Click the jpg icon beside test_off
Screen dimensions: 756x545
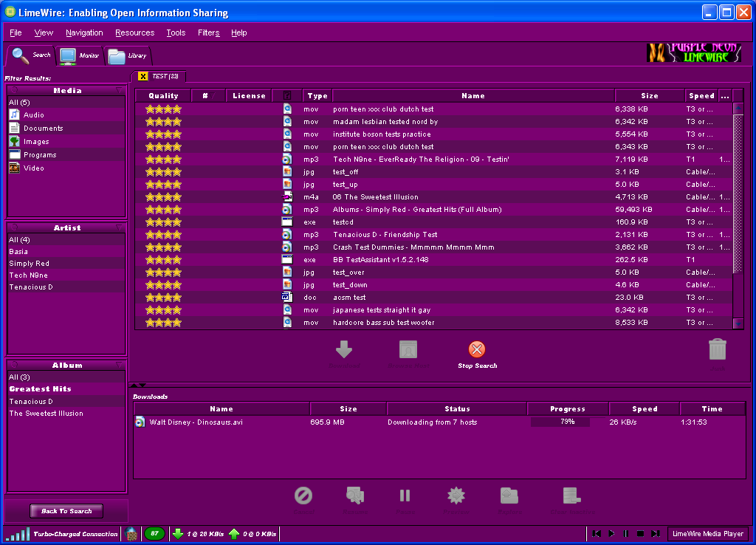point(287,172)
